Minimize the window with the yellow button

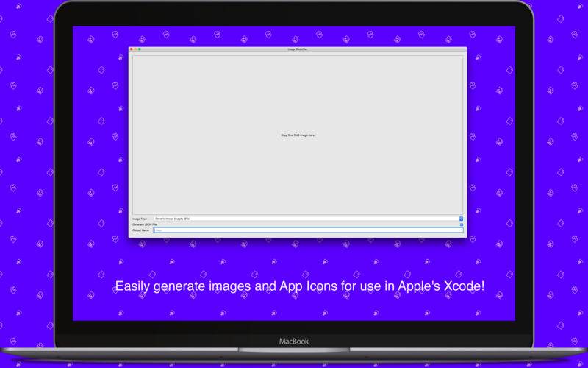[x=135, y=49]
